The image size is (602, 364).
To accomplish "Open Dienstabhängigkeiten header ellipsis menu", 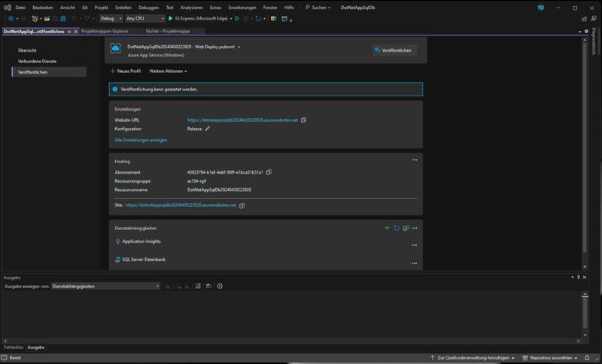I will pyautogui.click(x=415, y=228).
